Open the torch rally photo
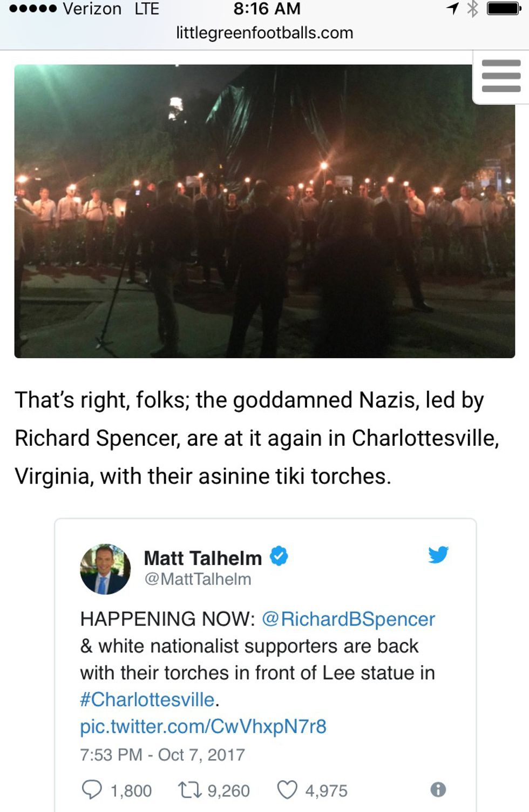This screenshot has width=529, height=812. coord(264,211)
